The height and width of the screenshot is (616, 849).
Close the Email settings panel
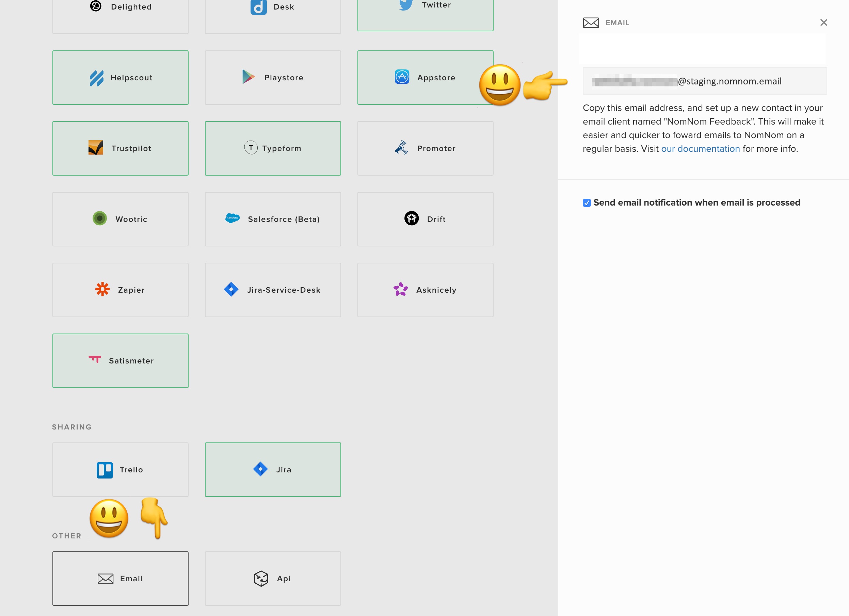(823, 22)
